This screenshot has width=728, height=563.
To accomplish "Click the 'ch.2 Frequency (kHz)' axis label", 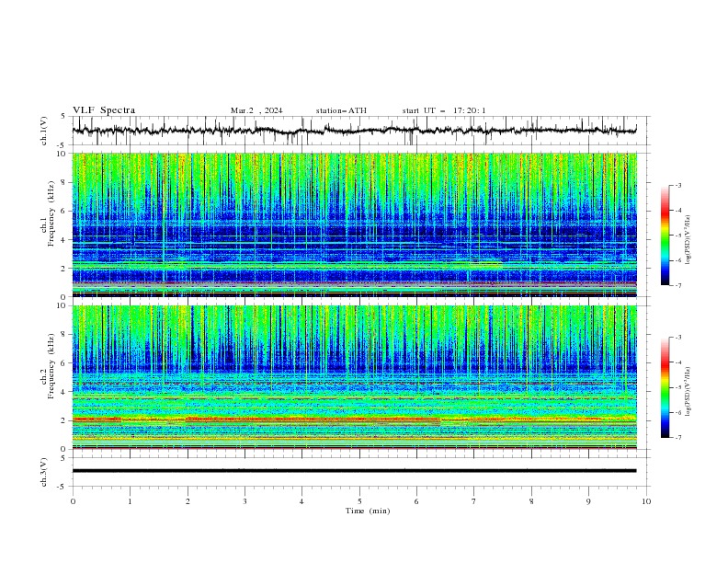I will pyautogui.click(x=48, y=365).
